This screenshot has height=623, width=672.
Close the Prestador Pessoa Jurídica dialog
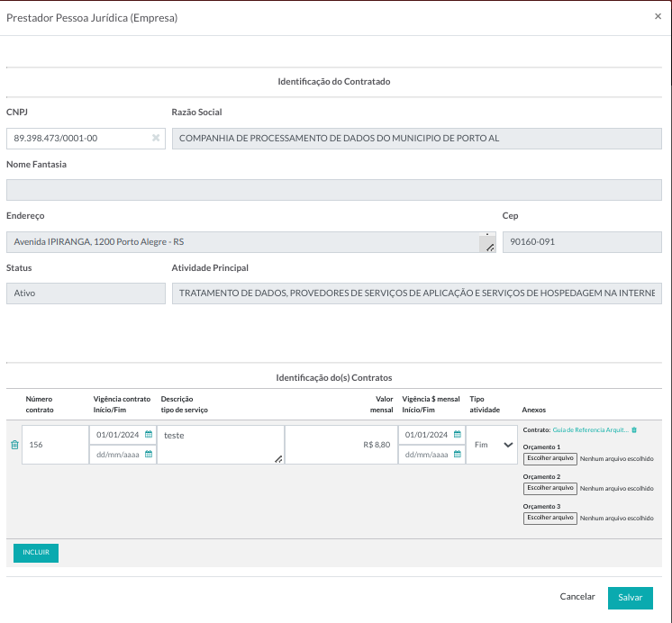point(658,16)
